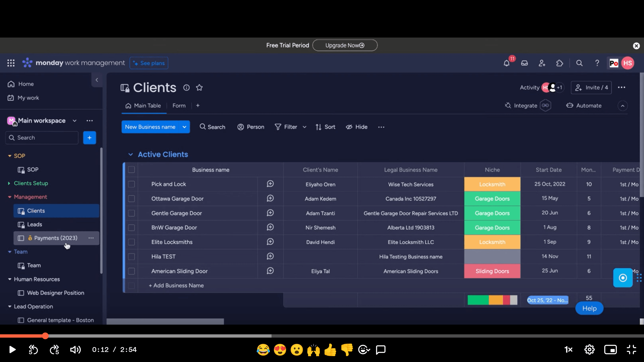Check the Ottawa Garage Door row checkbox

131,199
